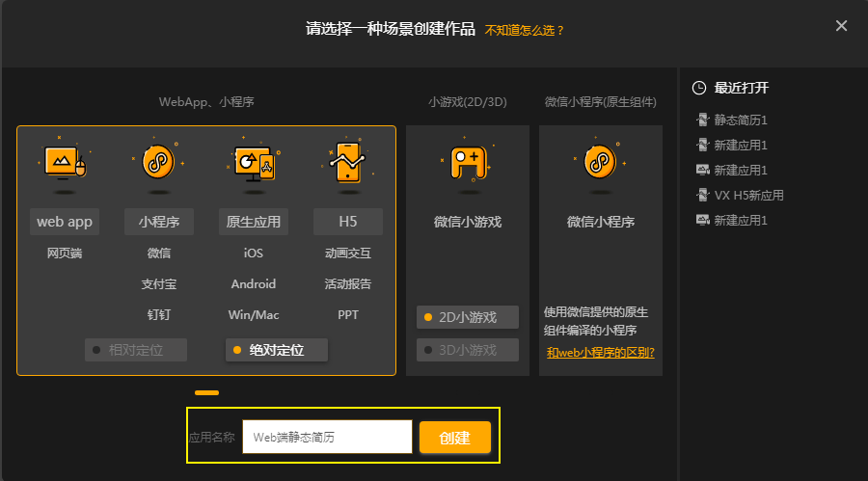This screenshot has height=481, width=868.
Task: Click Android under 原生应用
Action: coord(254,284)
